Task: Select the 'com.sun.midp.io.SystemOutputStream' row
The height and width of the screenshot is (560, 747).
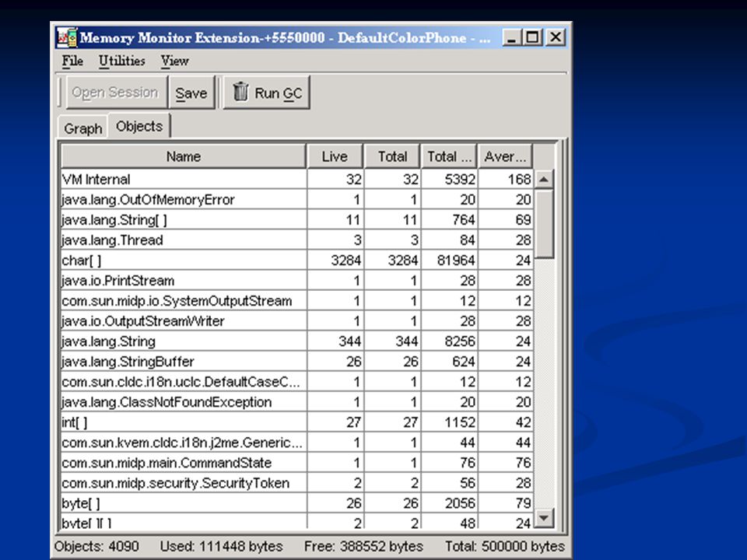Action: (x=296, y=301)
